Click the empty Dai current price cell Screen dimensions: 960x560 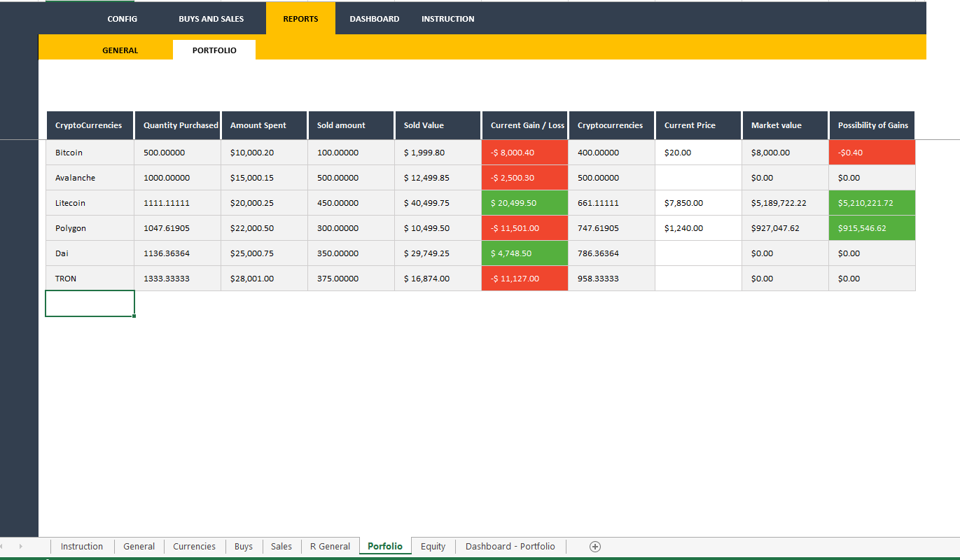pyautogui.click(x=698, y=253)
